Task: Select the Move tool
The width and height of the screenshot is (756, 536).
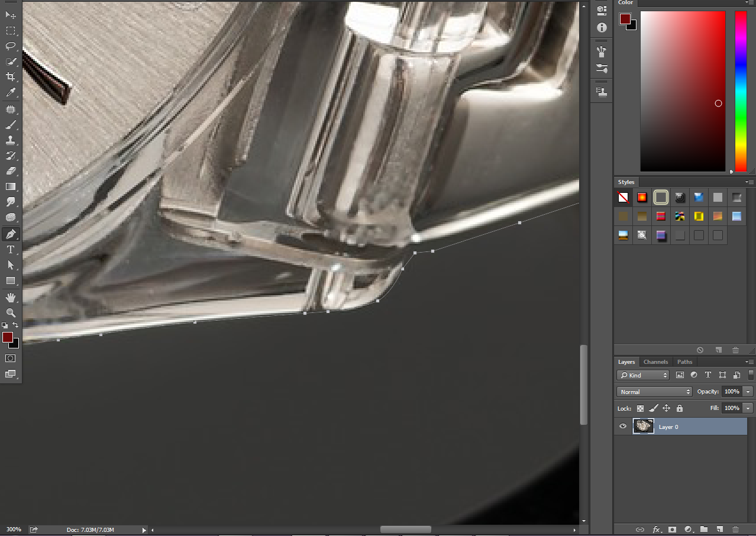Action: pos(11,14)
